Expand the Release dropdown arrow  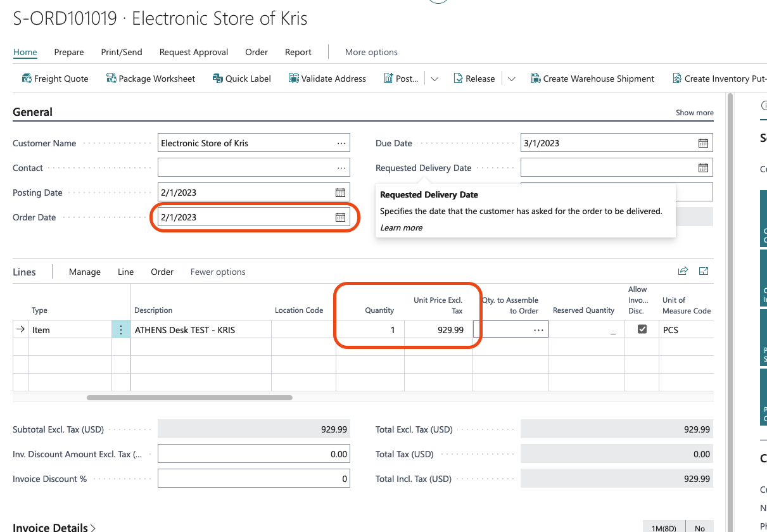pyautogui.click(x=512, y=78)
